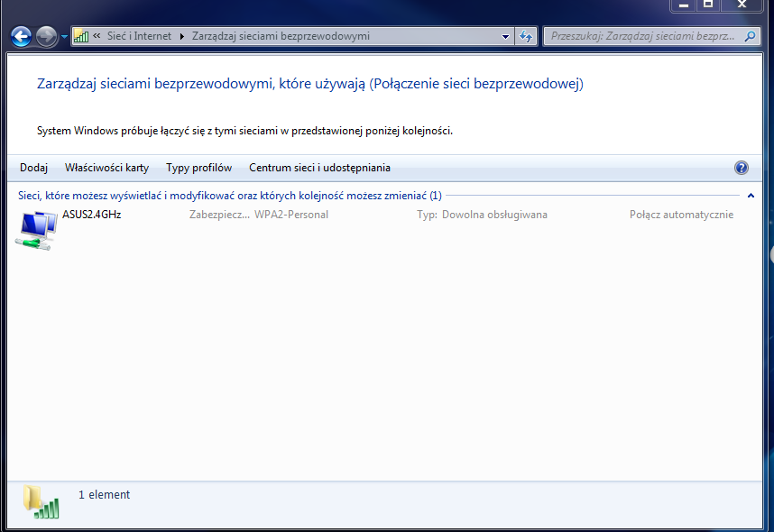774x532 pixels.
Task: Go to the Sieć i Internet breadcrumb
Action: click(139, 36)
